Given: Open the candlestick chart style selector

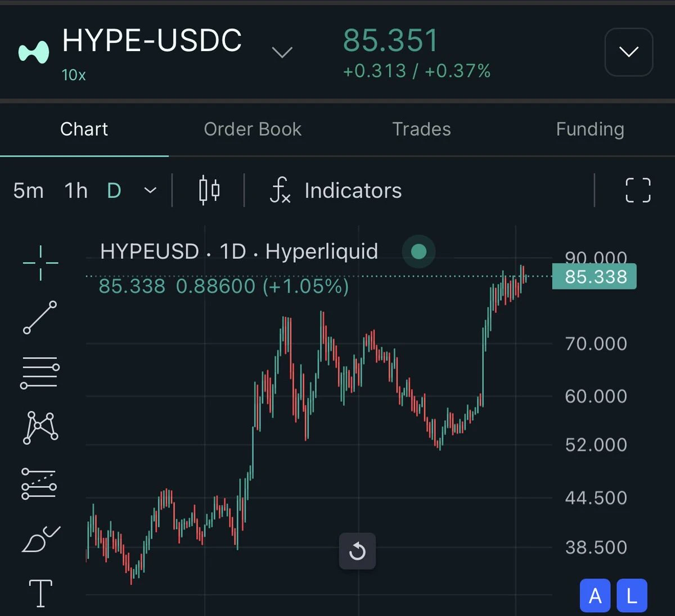Looking at the screenshot, I should pyautogui.click(x=209, y=190).
